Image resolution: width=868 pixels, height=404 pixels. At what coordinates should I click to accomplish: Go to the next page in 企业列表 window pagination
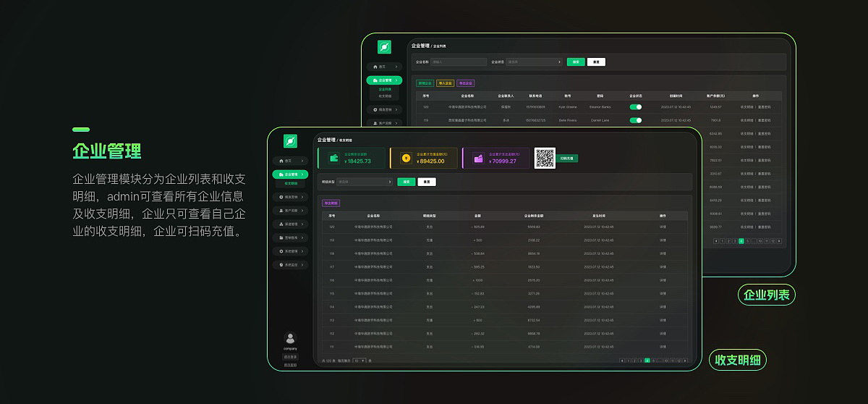point(779,241)
